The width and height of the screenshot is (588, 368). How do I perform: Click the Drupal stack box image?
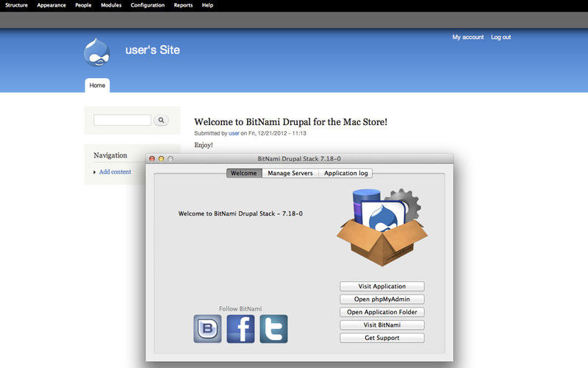tap(381, 227)
